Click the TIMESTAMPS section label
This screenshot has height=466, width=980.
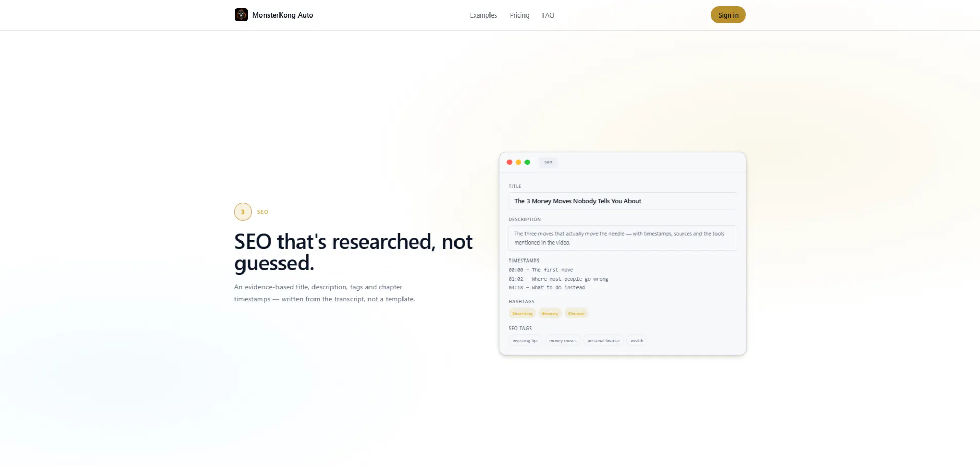point(524,261)
